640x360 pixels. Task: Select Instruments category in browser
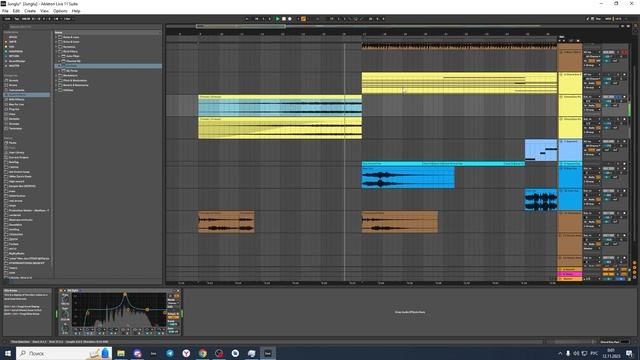click(16, 90)
